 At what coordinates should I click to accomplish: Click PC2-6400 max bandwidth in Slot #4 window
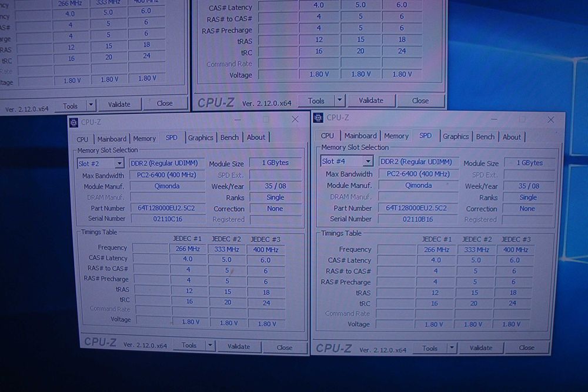click(x=418, y=173)
